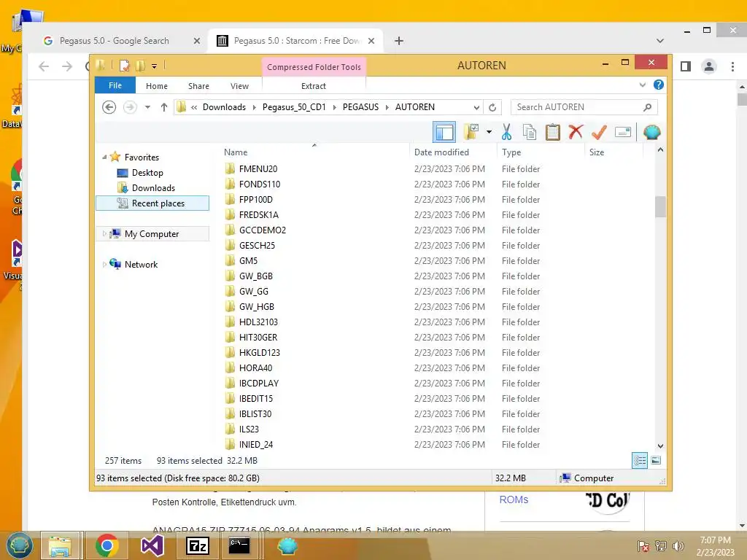Select the IBCDPLAY folder icon
Image resolution: width=747 pixels, height=560 pixels.
[x=230, y=383]
